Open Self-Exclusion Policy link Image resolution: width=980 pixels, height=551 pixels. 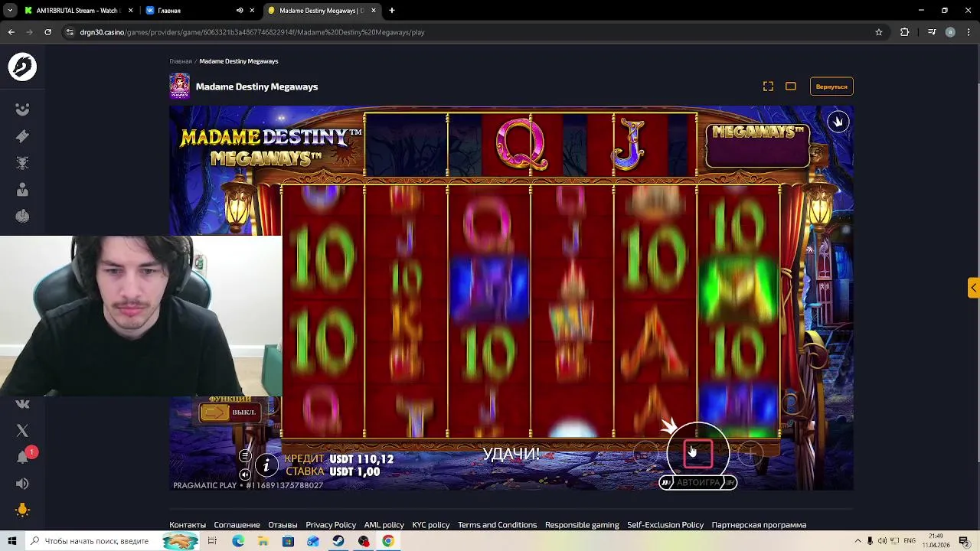(x=665, y=525)
